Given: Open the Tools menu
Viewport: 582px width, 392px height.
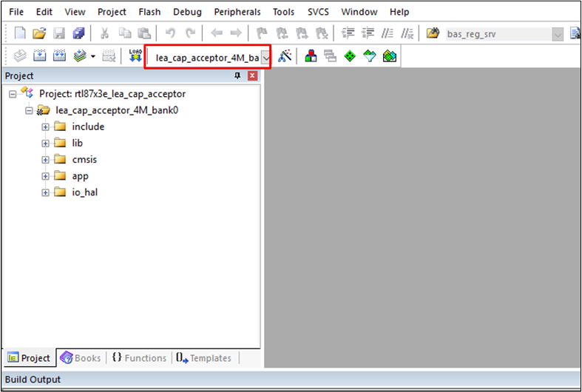Looking at the screenshot, I should coord(283,12).
